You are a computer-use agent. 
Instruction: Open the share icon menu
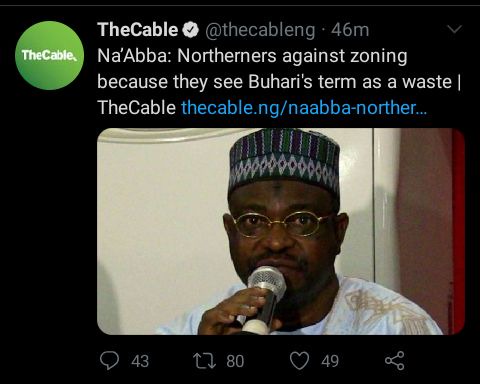395,361
